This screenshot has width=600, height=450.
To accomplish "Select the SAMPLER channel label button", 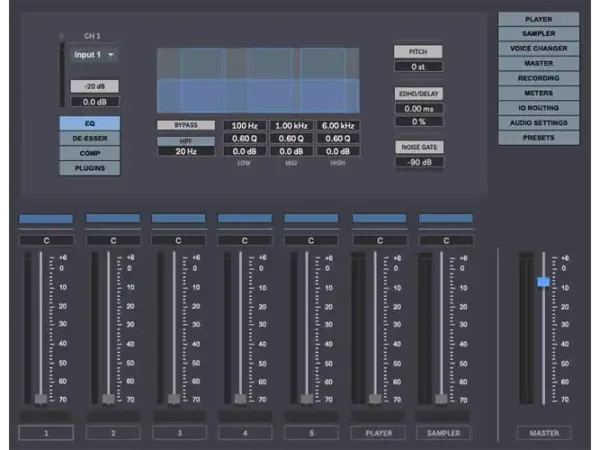I will 443,433.
